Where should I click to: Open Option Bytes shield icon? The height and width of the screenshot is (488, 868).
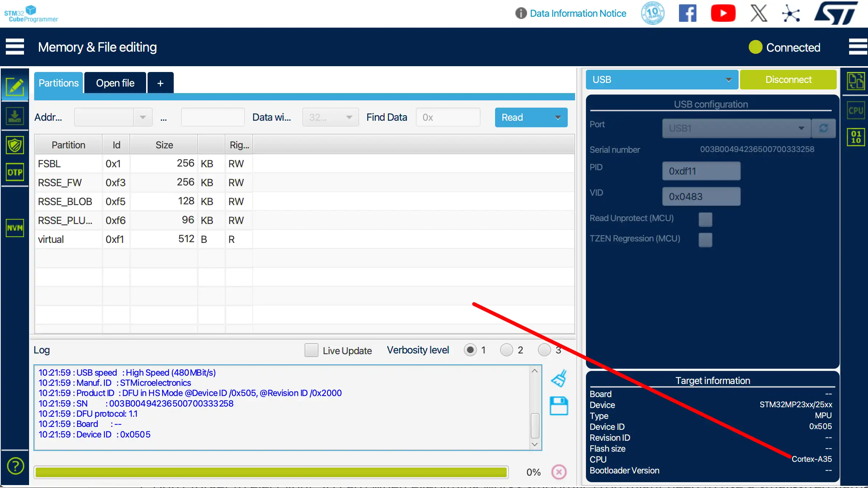pyautogui.click(x=15, y=145)
